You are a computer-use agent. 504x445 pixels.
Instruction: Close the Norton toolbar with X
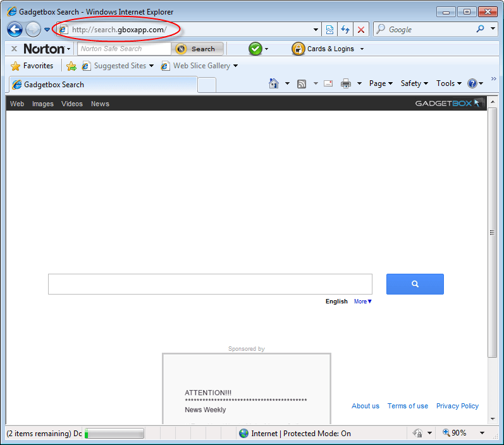pos(14,49)
